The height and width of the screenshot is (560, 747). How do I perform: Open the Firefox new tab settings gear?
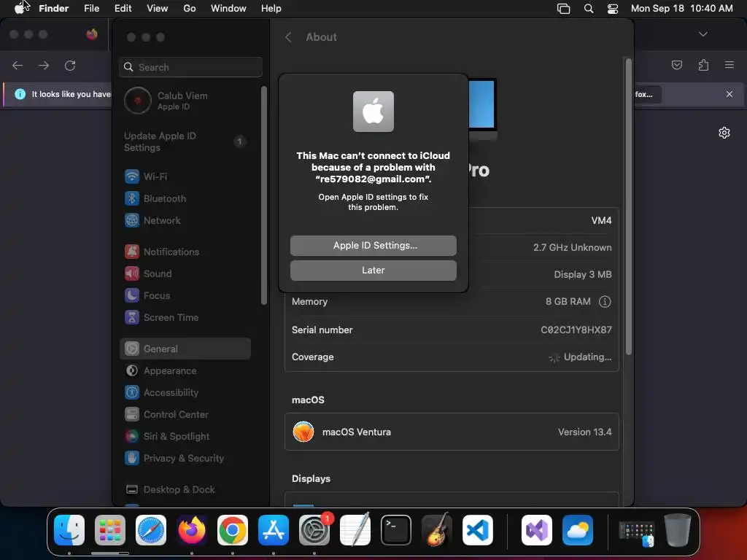click(x=724, y=133)
